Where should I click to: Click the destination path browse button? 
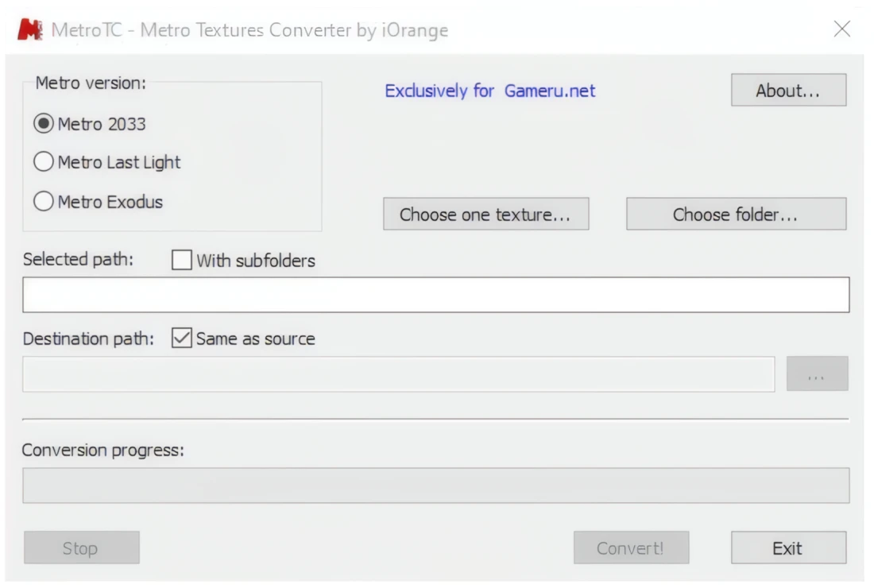pos(818,373)
